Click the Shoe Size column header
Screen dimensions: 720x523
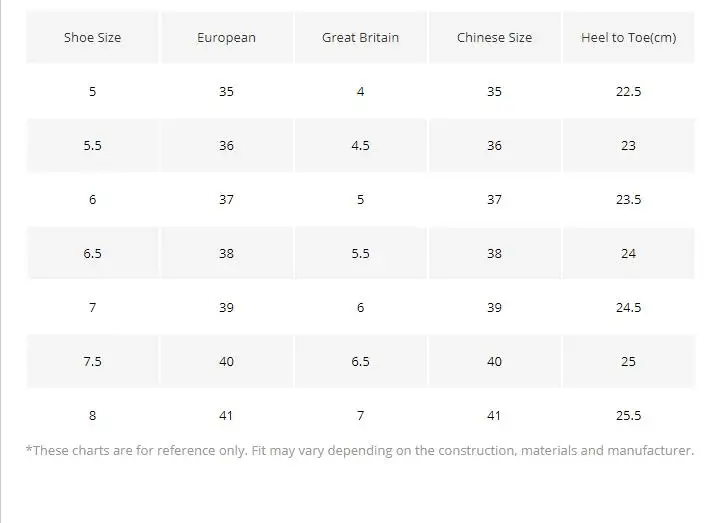point(92,37)
